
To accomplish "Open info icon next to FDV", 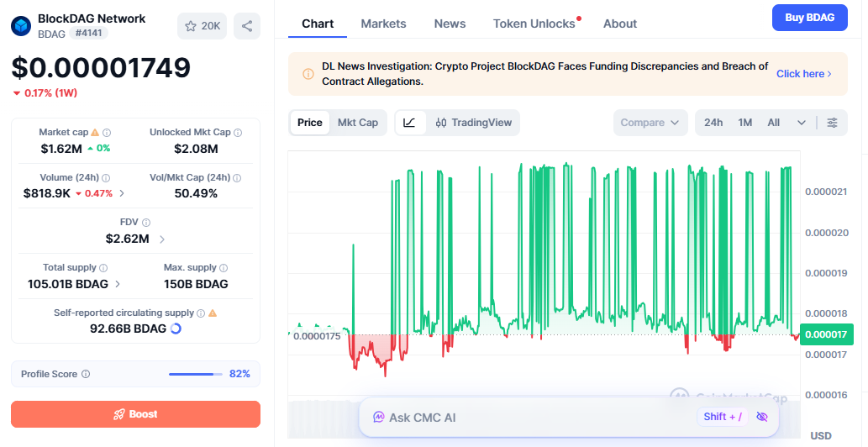I will [x=146, y=223].
